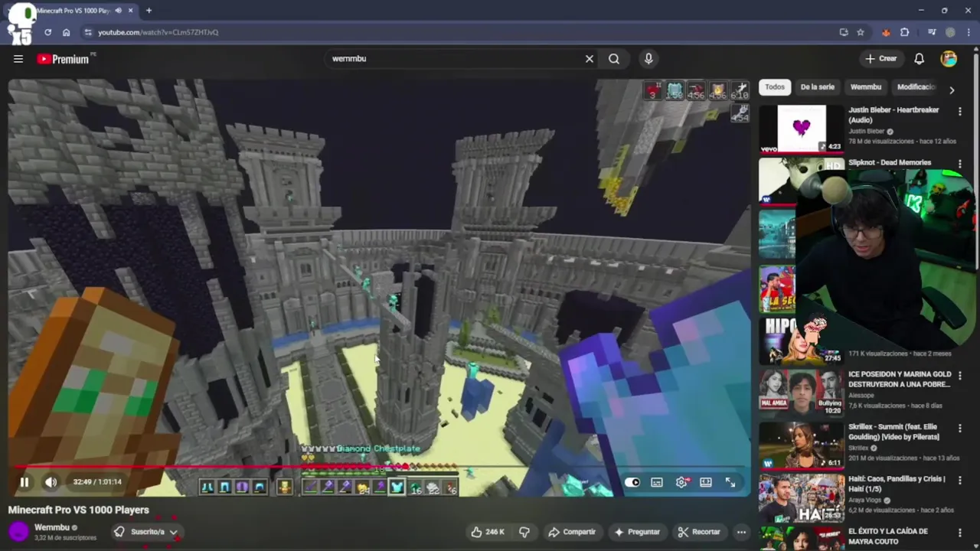This screenshot has width=980, height=551.
Task: Open the browser profile avatar icon
Action: 950,32
